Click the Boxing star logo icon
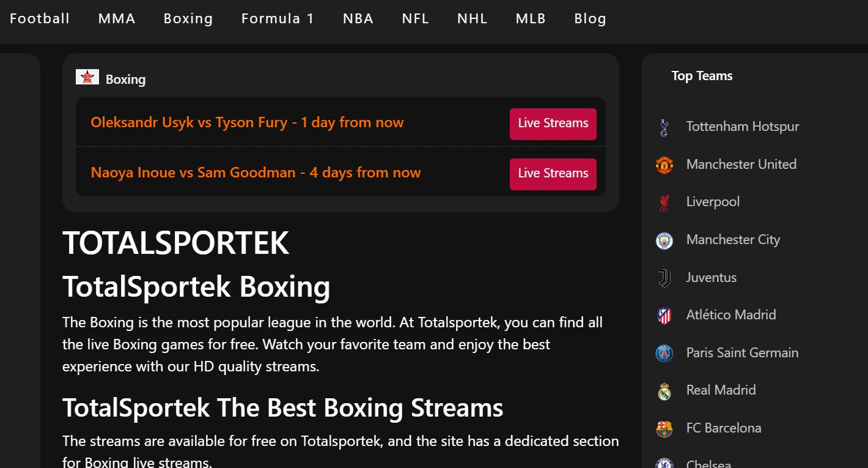Image resolution: width=868 pixels, height=468 pixels. [87, 77]
